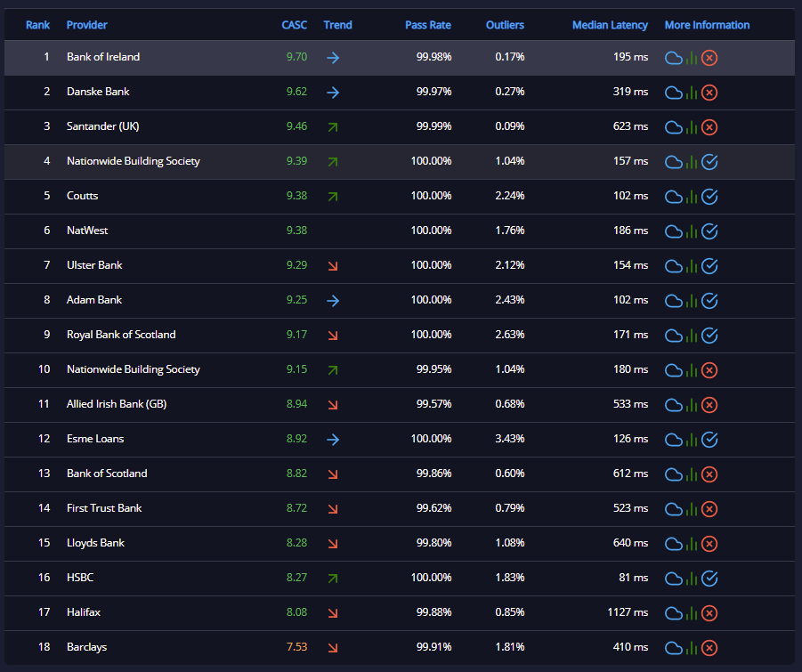
Task: Click red cross icon for Halifax
Action: pyautogui.click(x=709, y=613)
